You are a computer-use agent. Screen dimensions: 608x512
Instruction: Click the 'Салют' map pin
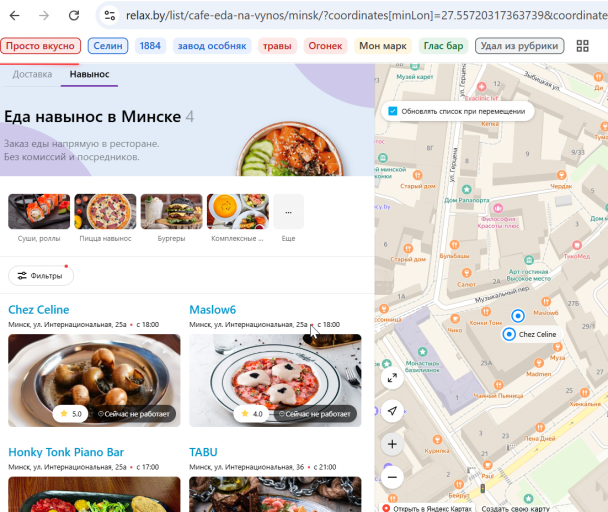pos(467,273)
